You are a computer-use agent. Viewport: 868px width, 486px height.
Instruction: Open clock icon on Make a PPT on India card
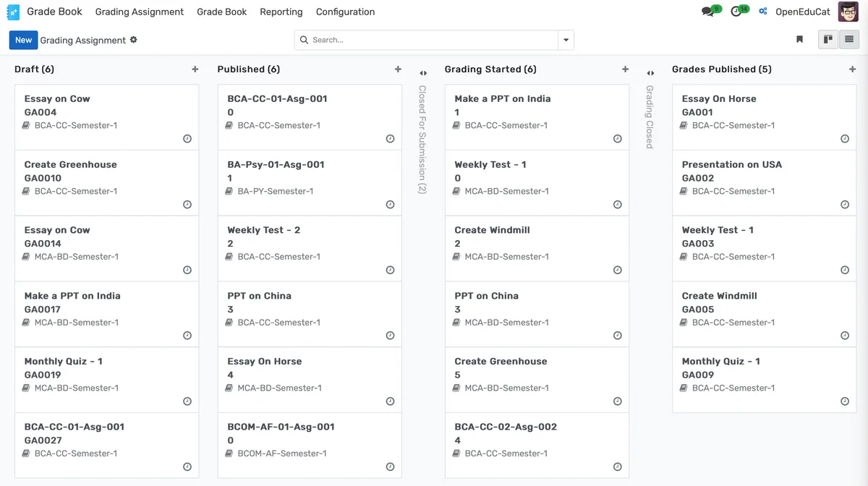[x=617, y=138]
